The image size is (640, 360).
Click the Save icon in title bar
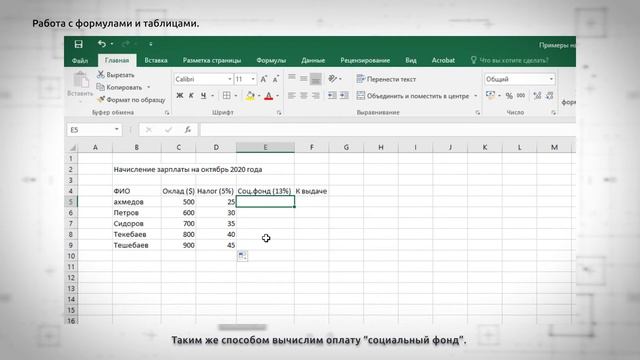(x=78, y=44)
